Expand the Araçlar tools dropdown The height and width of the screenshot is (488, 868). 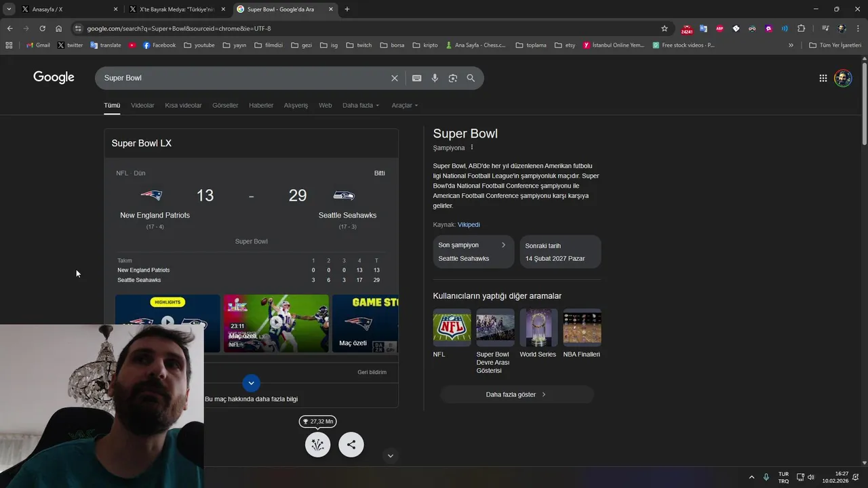coord(405,106)
